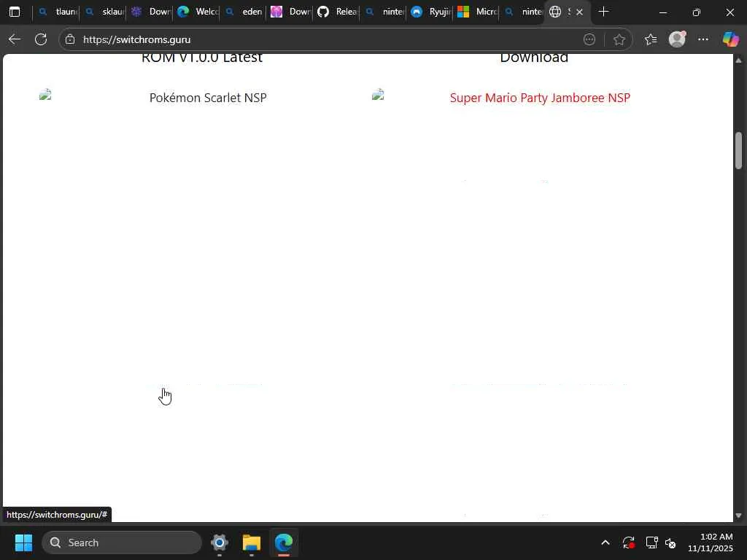Viewport: 747px width, 560px height.
Task: View site information lock icon
Action: (x=70, y=39)
